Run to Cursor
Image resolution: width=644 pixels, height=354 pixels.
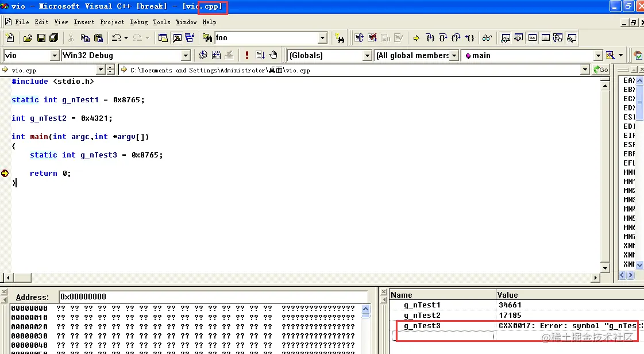(469, 38)
